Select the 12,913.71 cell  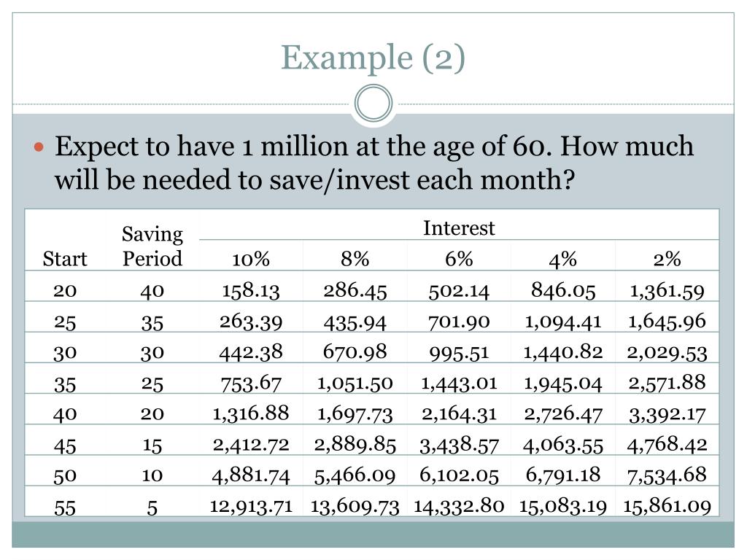point(251,506)
